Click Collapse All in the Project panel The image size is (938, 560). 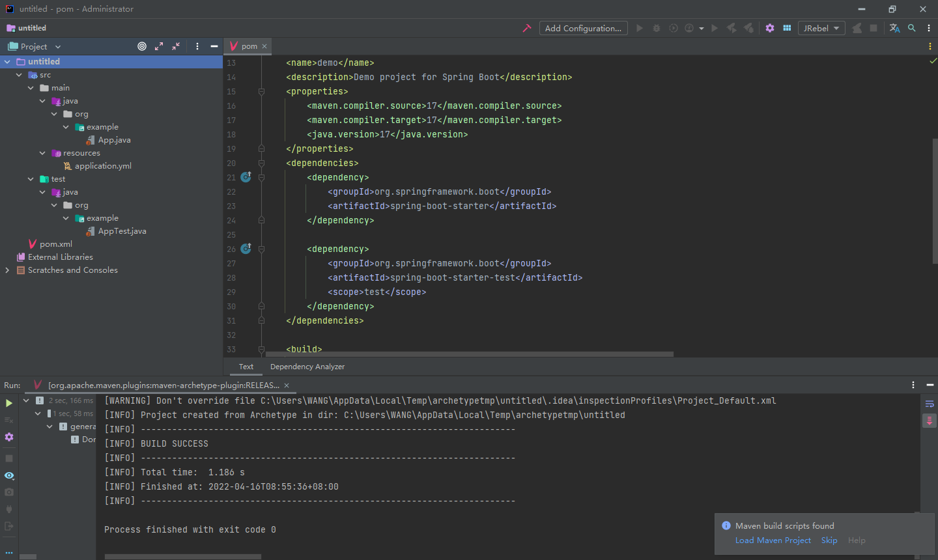click(x=176, y=46)
